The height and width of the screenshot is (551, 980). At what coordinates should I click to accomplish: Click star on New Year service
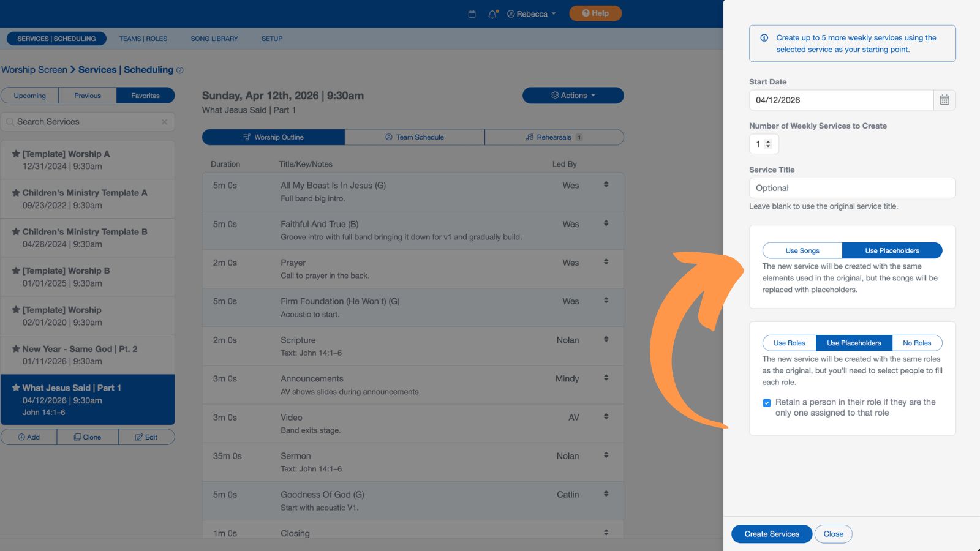(x=16, y=349)
